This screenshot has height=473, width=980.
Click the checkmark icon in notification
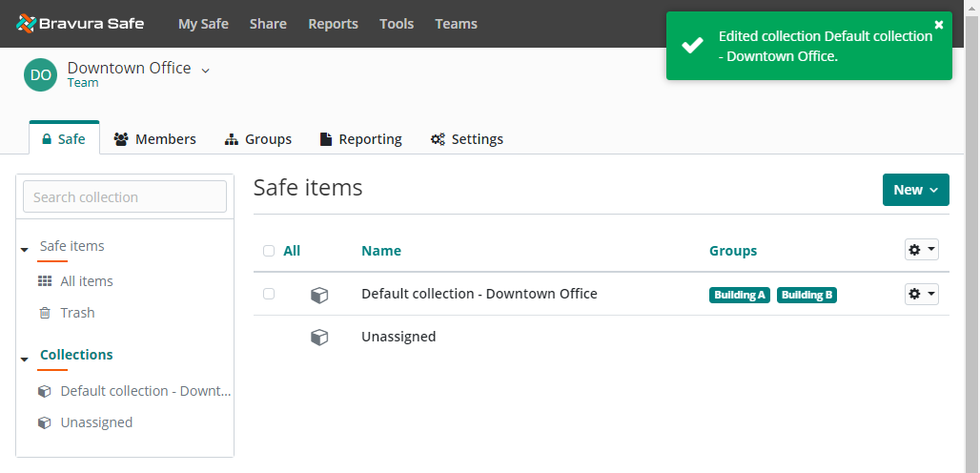point(692,46)
